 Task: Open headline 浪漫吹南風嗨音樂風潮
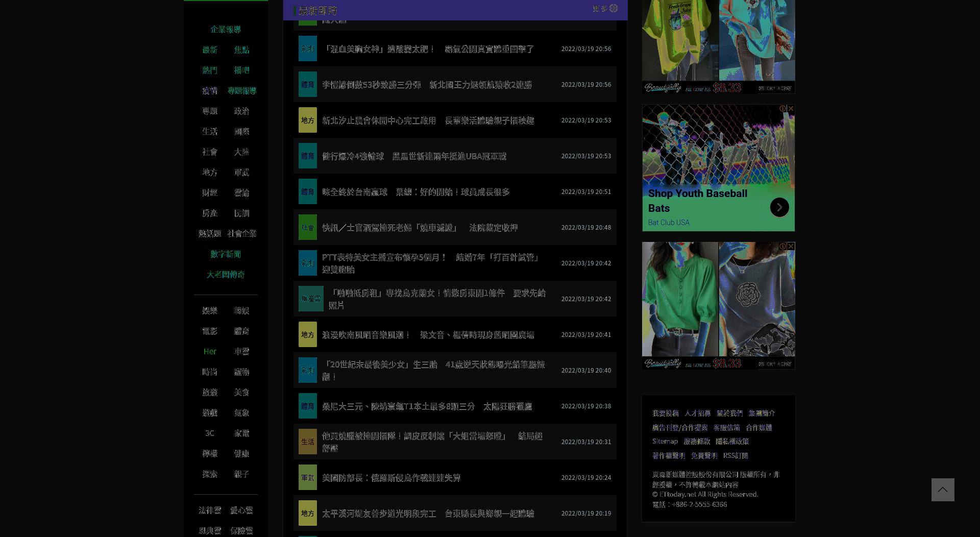point(428,334)
